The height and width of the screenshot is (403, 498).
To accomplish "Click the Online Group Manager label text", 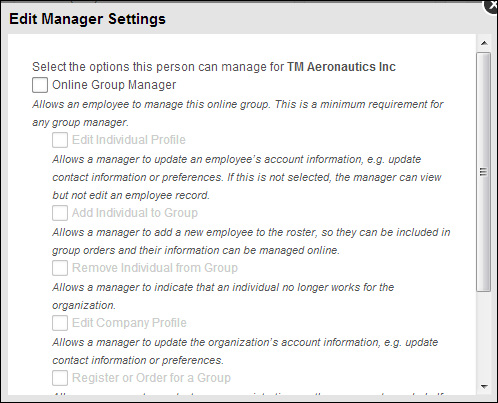I will 114,85.
